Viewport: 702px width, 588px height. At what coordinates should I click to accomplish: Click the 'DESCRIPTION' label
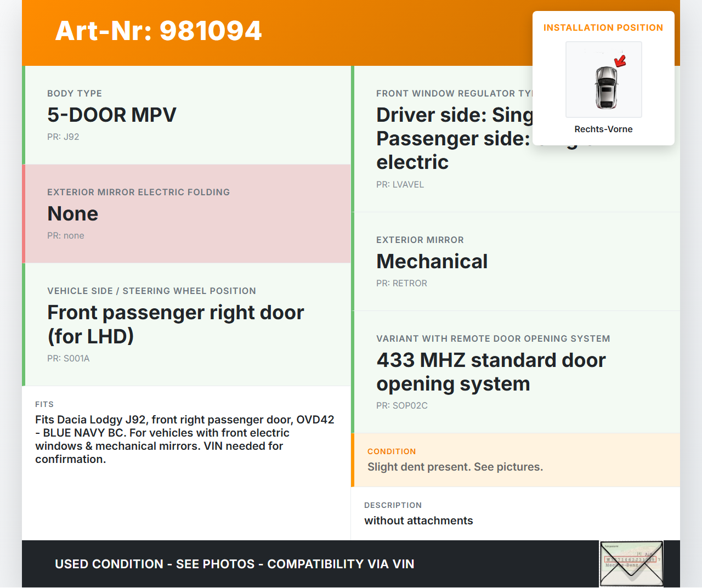393,505
